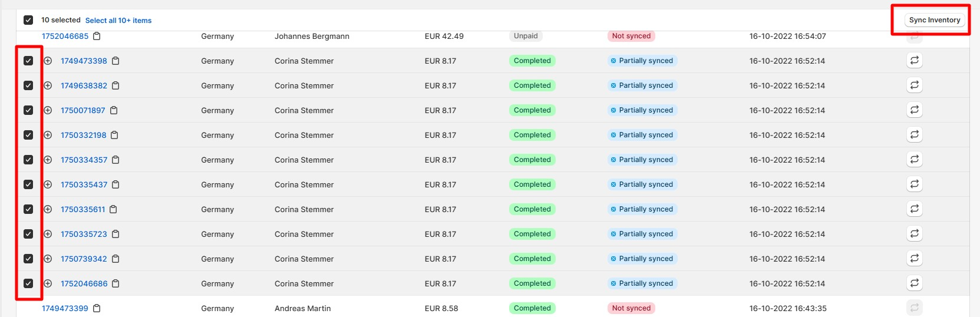Open order 1750071897 link
Viewport: 980px width, 317px height.
coord(83,110)
